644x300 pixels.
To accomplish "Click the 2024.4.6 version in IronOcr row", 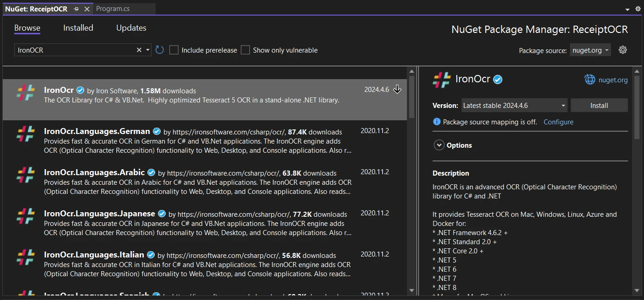I will coord(377,90).
